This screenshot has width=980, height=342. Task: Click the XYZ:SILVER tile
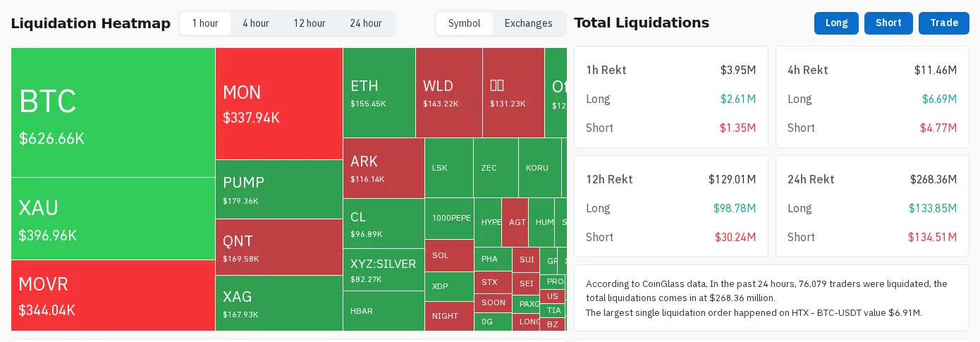384,270
